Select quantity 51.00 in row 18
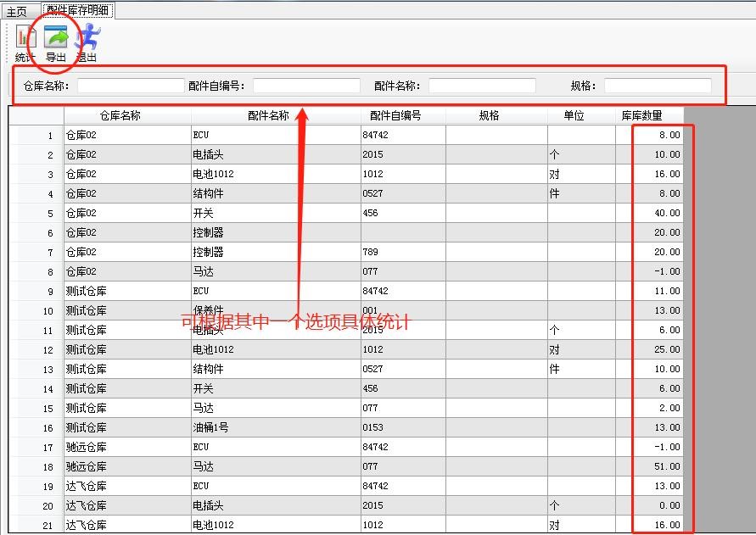Screen dimensions: 756x535 (x=649, y=466)
